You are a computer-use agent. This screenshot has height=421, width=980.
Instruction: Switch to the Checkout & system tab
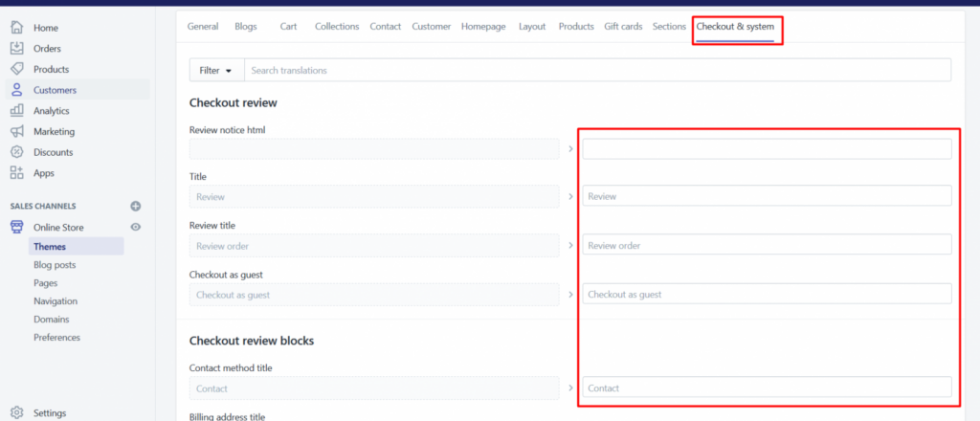click(x=735, y=27)
